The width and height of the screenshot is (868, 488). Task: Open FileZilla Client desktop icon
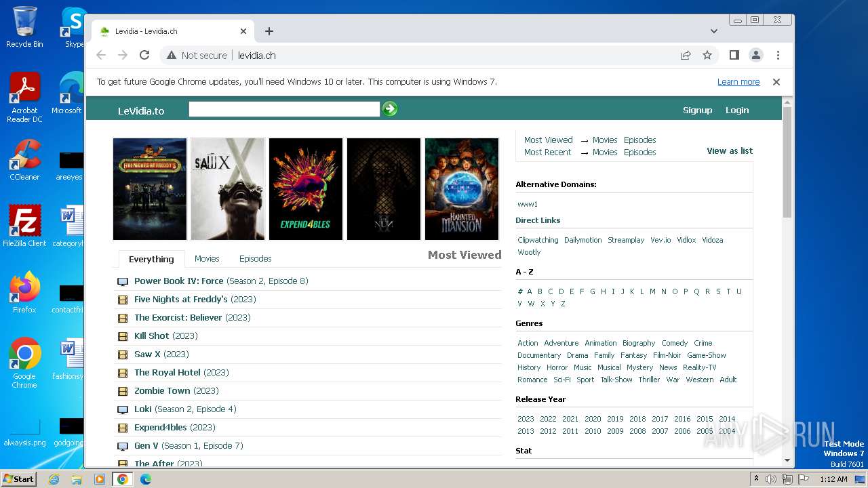pos(24,226)
